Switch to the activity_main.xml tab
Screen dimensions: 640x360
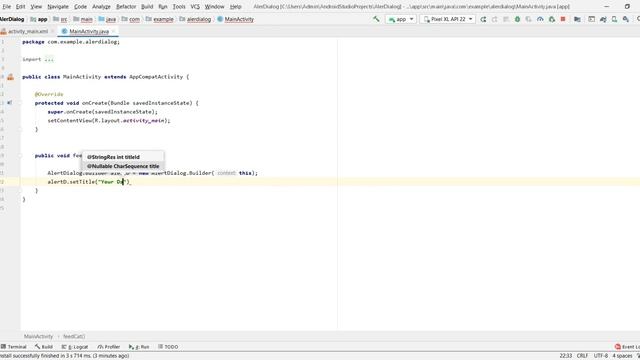click(28, 31)
